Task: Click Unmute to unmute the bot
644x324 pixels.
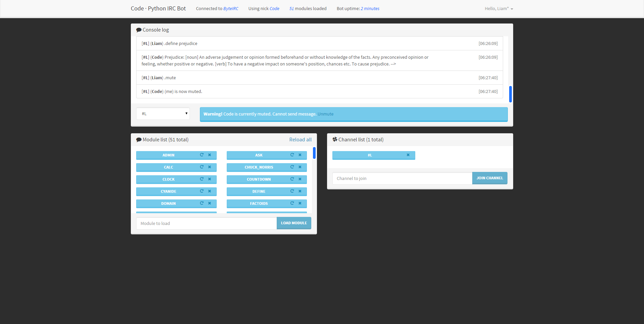Action: 325,114
